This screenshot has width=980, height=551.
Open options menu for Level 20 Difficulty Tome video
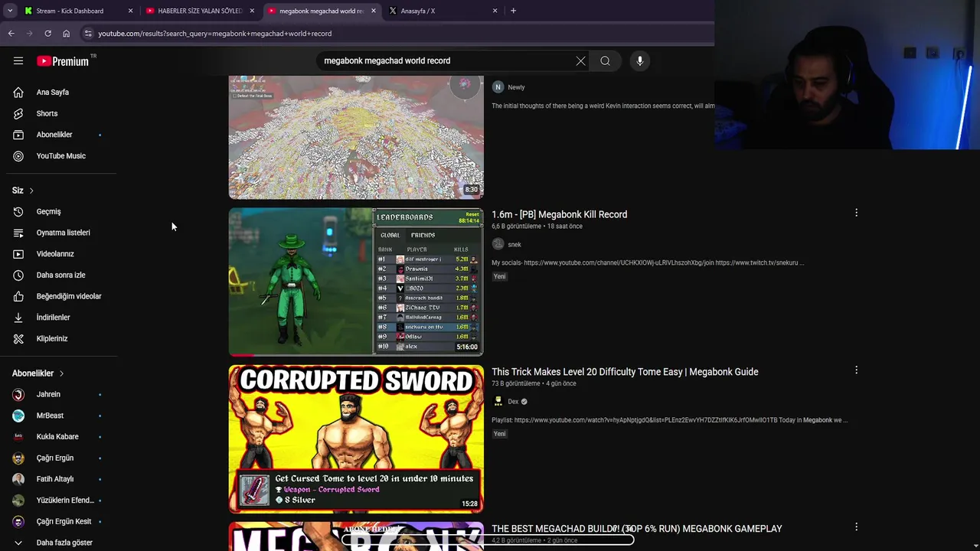tap(856, 370)
